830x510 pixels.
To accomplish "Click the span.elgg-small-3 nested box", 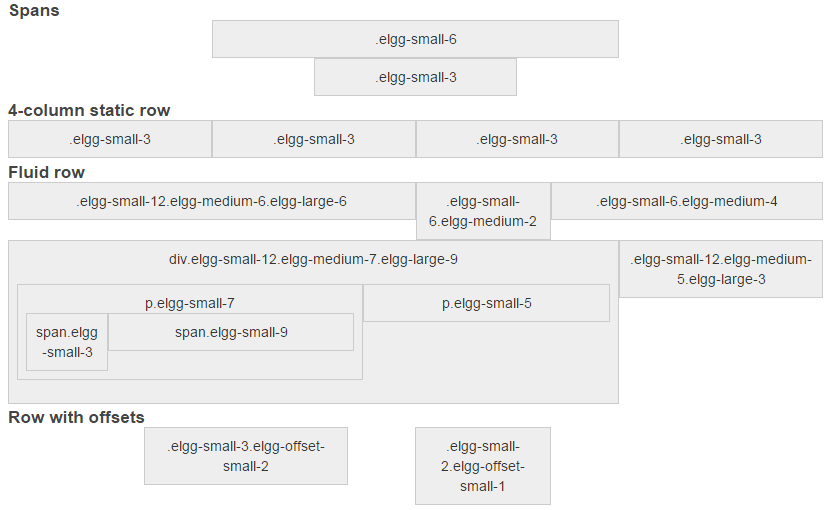I will point(67,342).
